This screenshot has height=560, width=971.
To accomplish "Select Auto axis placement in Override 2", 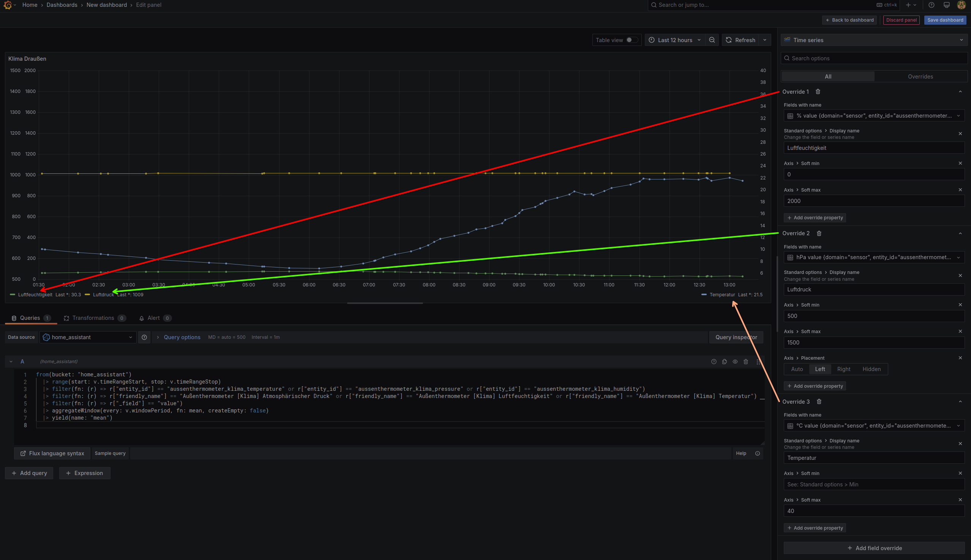I will click(x=796, y=369).
